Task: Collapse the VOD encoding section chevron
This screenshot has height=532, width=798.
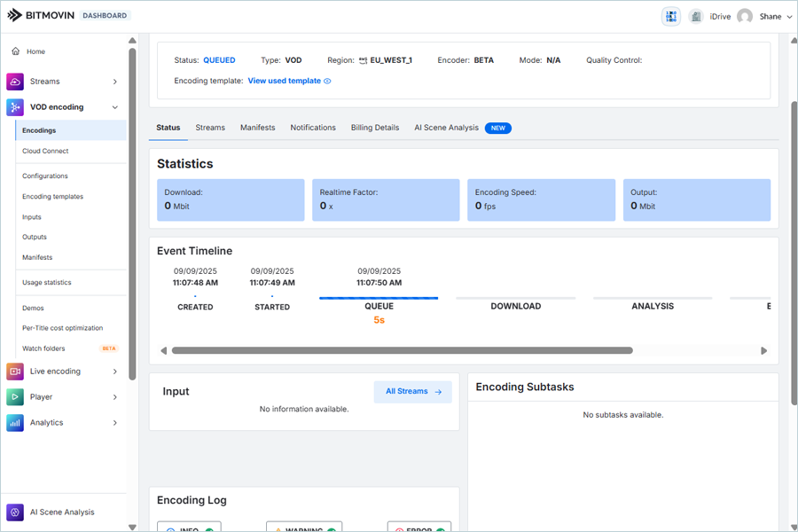Action: click(x=115, y=107)
